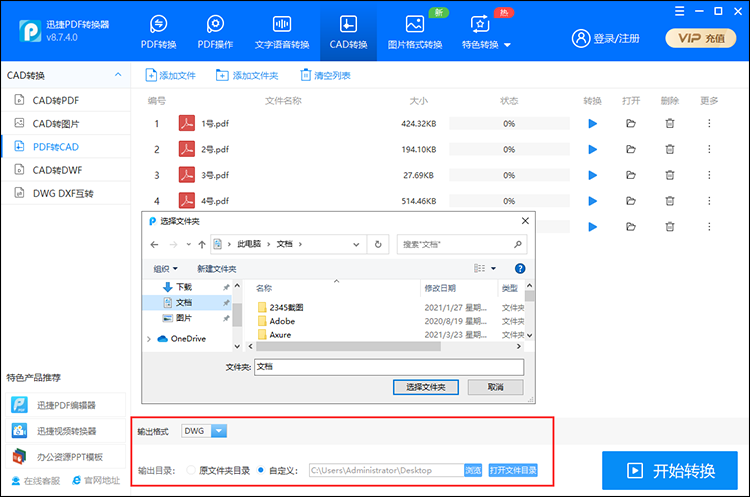
Task: Open the 组织 dropdown menu
Action: click(165, 269)
